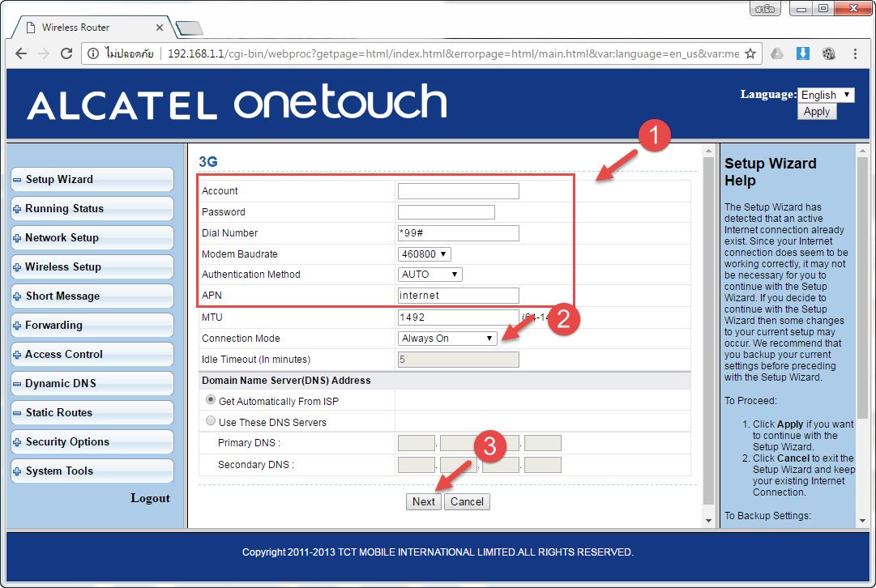Click the site info icon in address bar

[x=93, y=53]
